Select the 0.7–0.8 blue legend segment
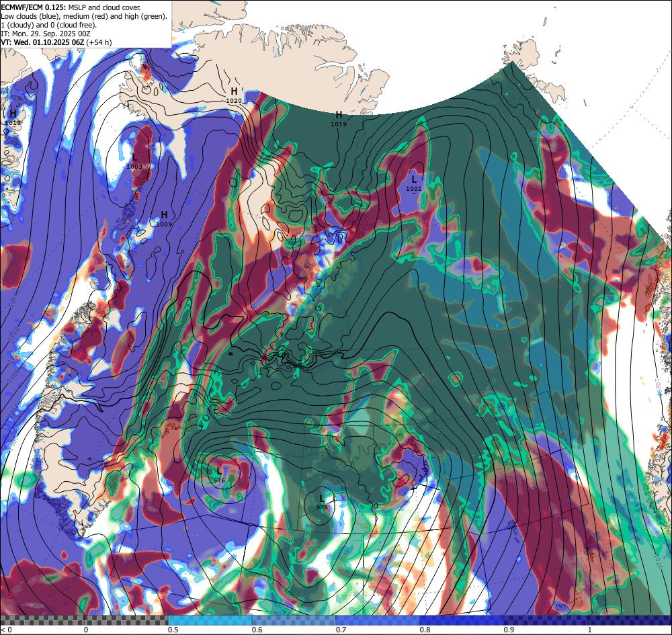 (x=378, y=620)
